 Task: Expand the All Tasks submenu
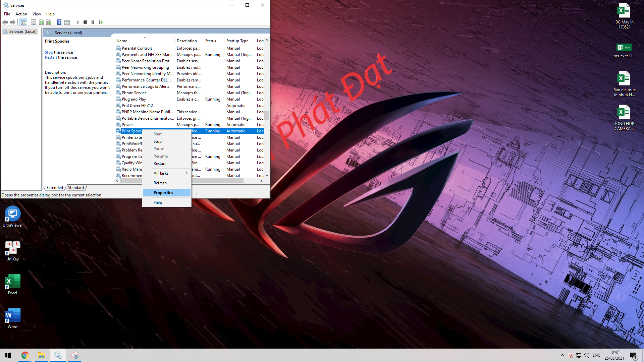pos(167,173)
